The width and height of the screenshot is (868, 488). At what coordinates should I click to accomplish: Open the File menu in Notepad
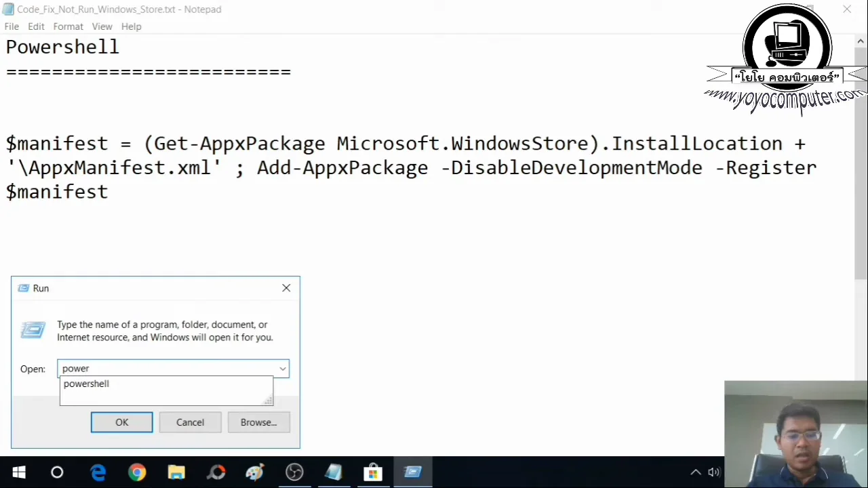point(11,26)
